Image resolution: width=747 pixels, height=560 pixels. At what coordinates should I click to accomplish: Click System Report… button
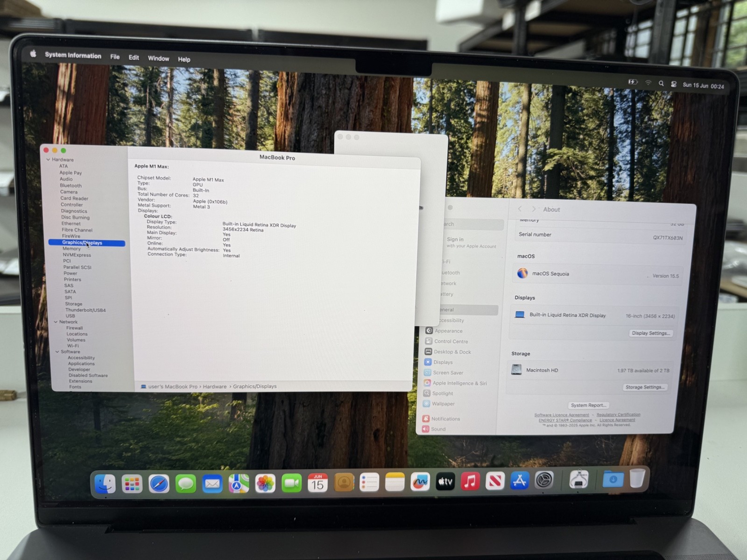pyautogui.click(x=588, y=405)
